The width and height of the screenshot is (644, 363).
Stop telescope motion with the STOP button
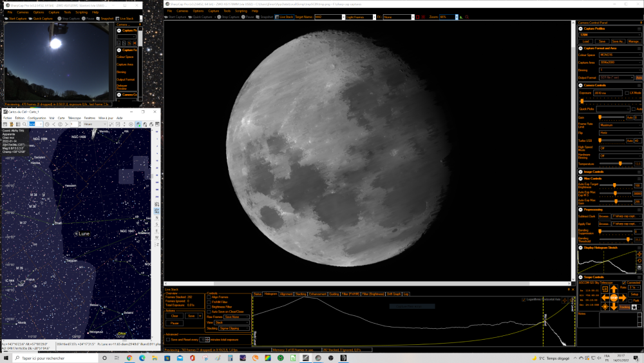point(614,298)
